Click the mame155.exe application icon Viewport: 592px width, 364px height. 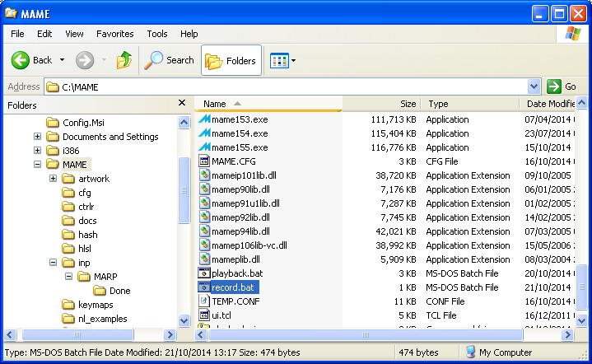(x=205, y=147)
